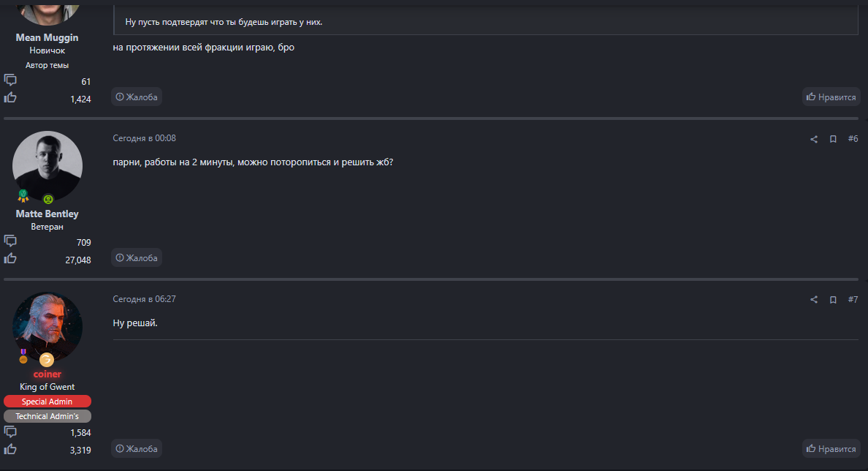This screenshot has width=868, height=471.
Task: Open post permalink #6
Action: coord(853,139)
